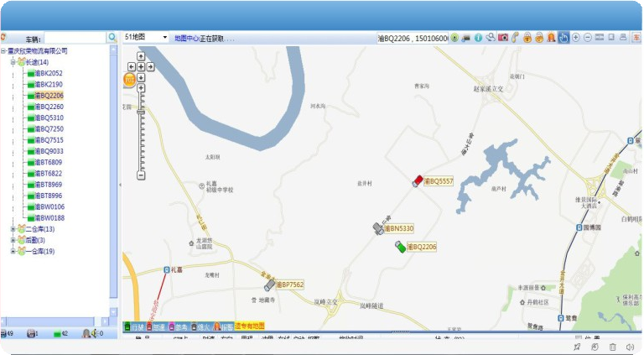
Task: Click the magnifier search icon in map toolbar
Action: pyautogui.click(x=491, y=38)
